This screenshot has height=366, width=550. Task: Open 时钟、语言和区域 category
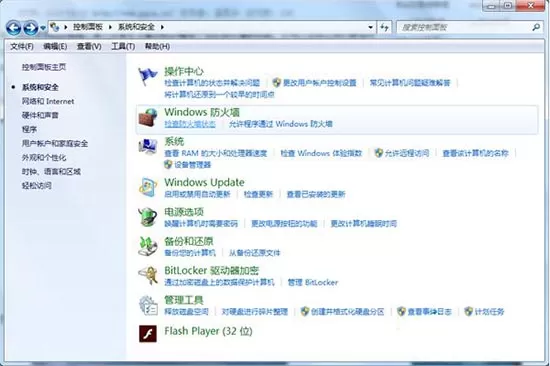coord(51,172)
